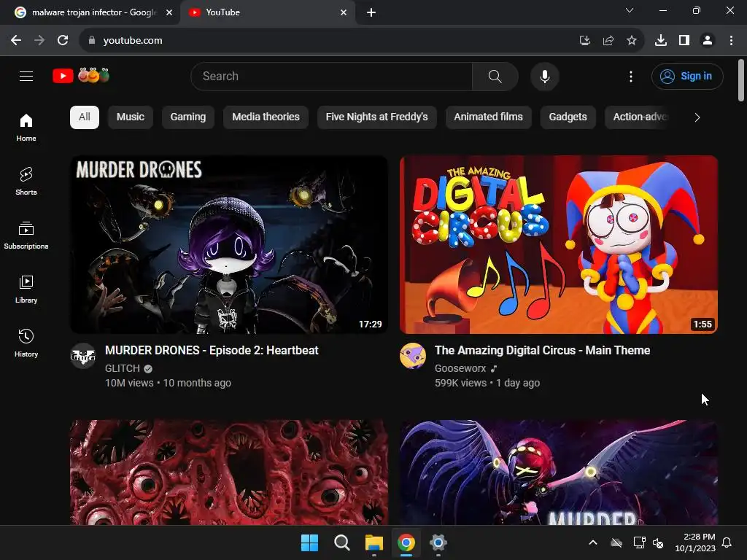747x560 pixels.
Task: Open taskbar Search
Action: pyautogui.click(x=341, y=542)
